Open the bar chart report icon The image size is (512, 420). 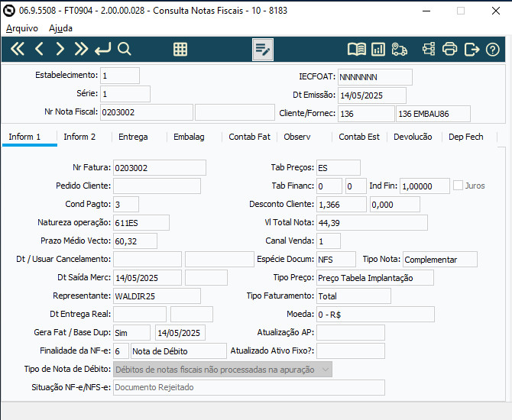pyautogui.click(x=378, y=50)
